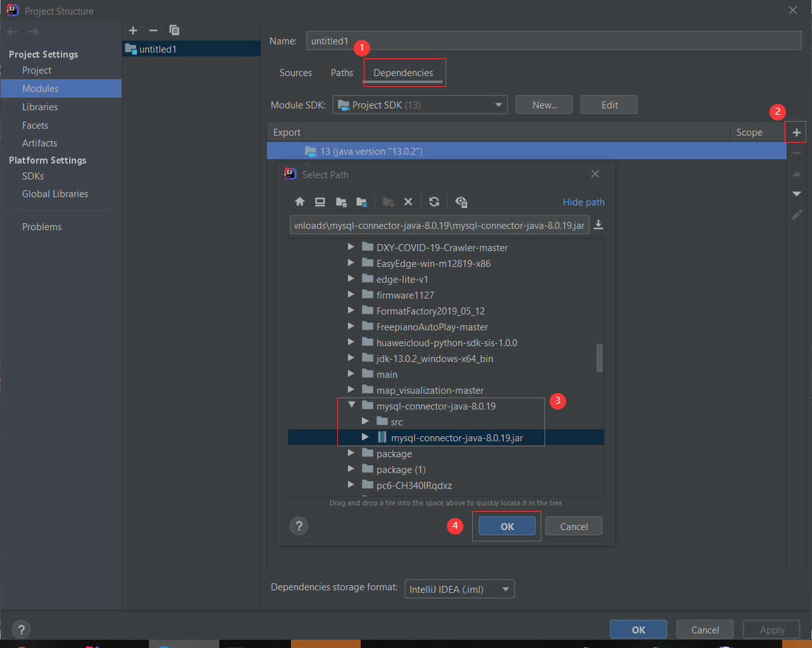
Task: Expand the mysql-connector-java-8.0.19.jar arrow
Action: (365, 437)
